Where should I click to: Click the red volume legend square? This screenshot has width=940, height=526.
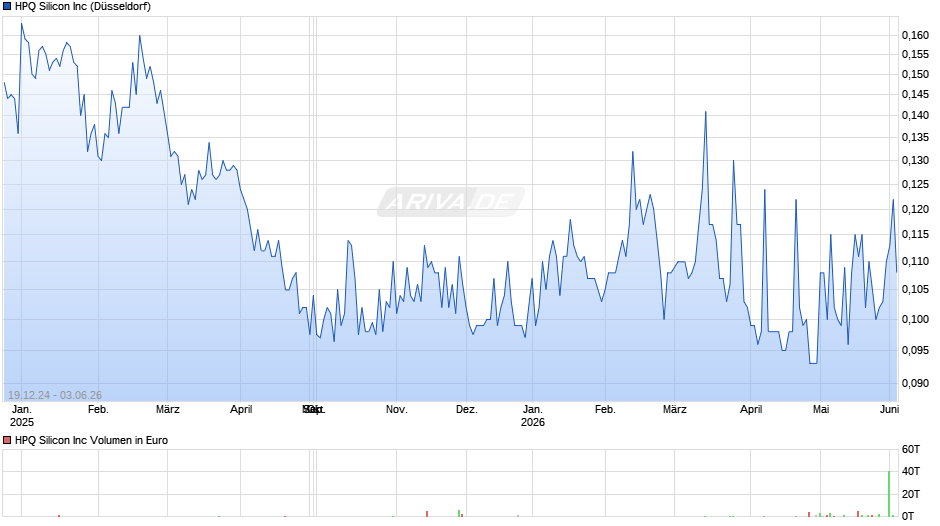7,440
